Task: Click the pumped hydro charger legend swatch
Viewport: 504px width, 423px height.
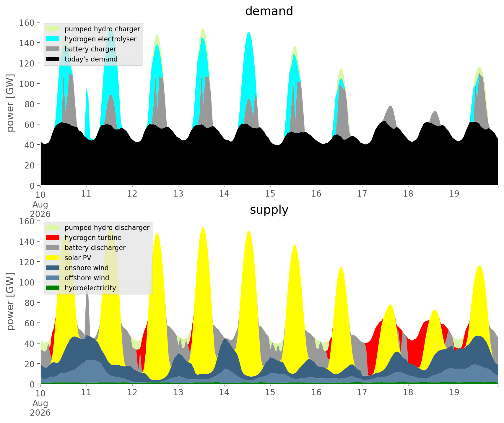Action: (x=53, y=29)
